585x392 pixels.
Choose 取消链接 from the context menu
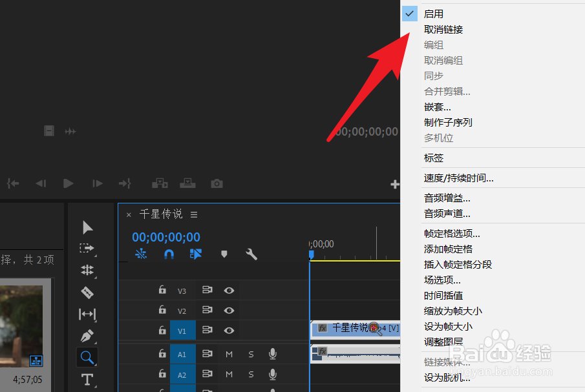(x=443, y=29)
